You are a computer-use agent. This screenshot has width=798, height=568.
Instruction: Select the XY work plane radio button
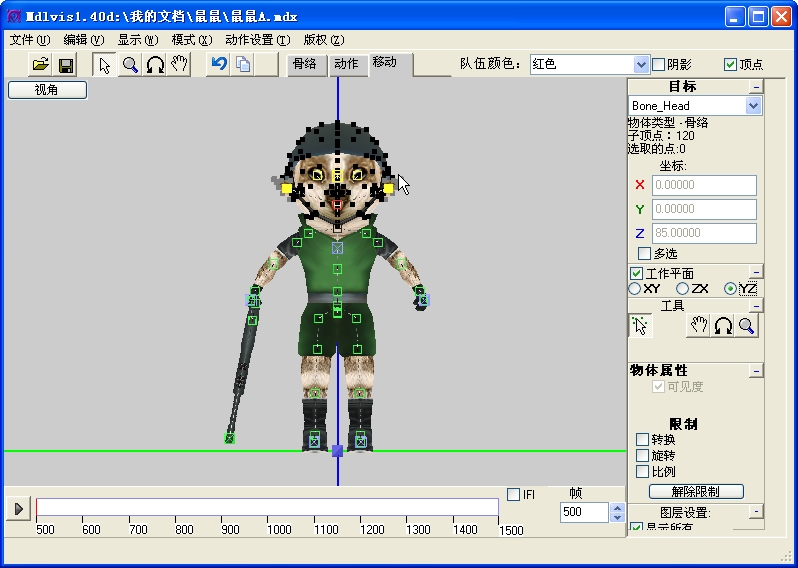pos(635,289)
